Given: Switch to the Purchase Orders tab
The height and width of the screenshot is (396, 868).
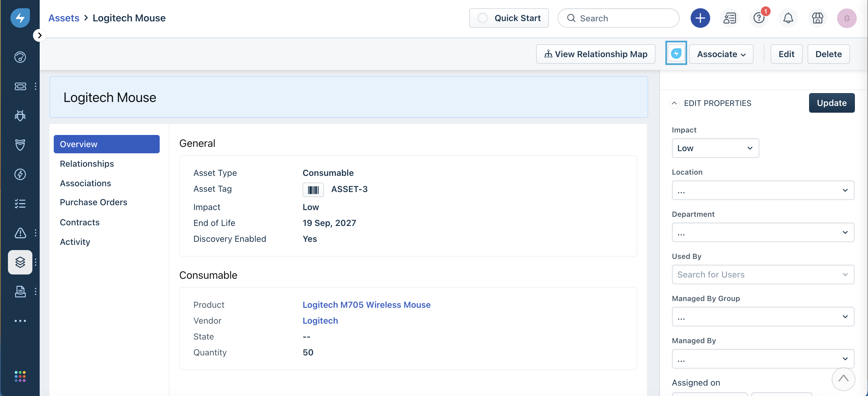Looking at the screenshot, I should coord(93,202).
